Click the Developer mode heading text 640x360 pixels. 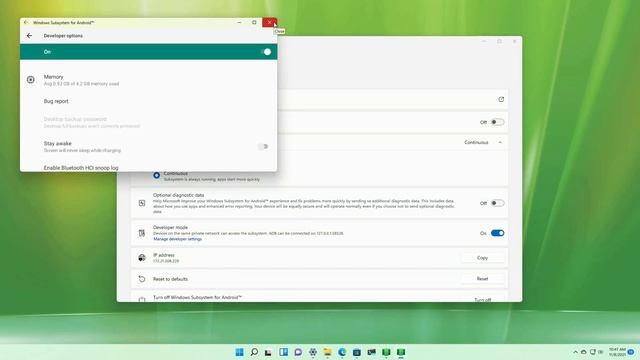(x=170, y=227)
